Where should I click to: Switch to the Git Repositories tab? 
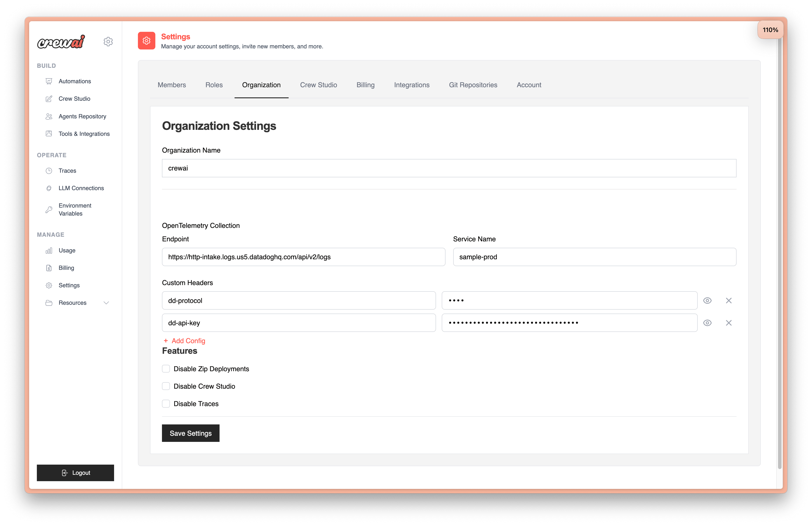pos(473,85)
